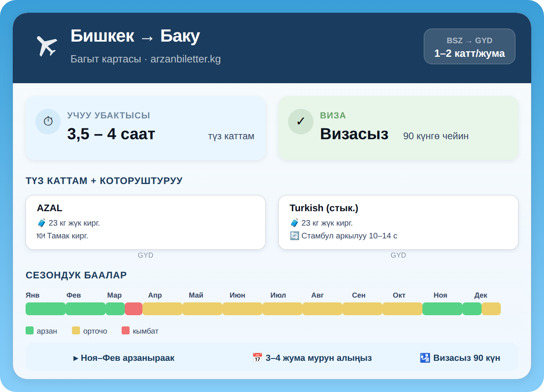The height and width of the screenshot is (392, 544).
Task: Click Turkish transfer arrows icon
Action: pos(294,236)
